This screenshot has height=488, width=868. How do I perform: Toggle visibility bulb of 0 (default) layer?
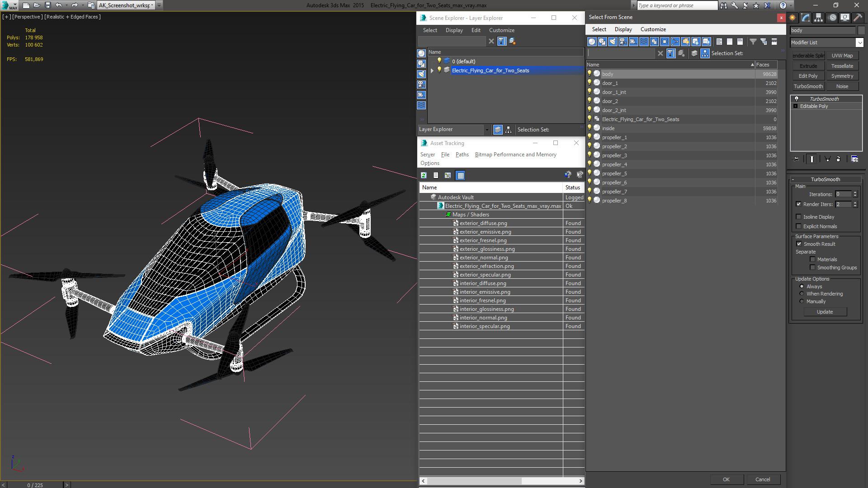click(439, 61)
